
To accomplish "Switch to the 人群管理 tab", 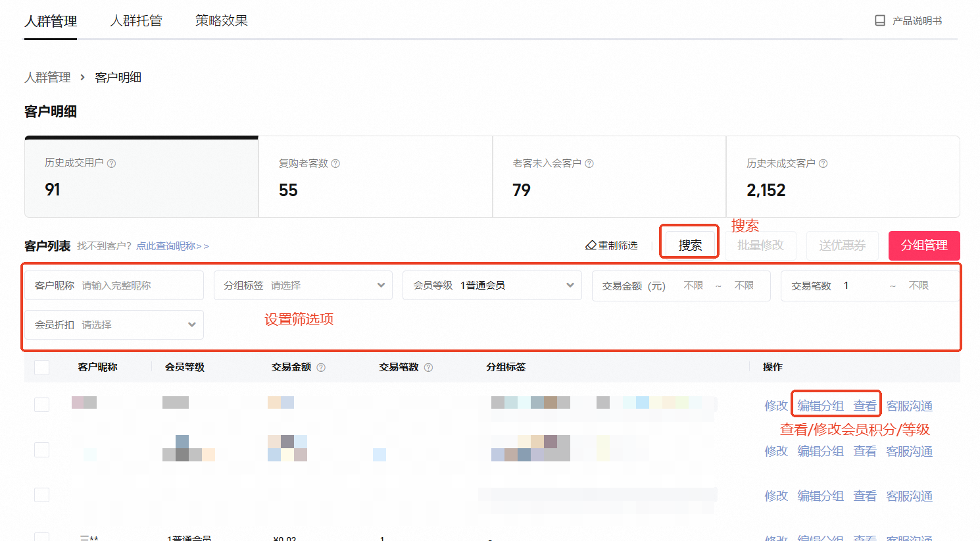I will [51, 21].
